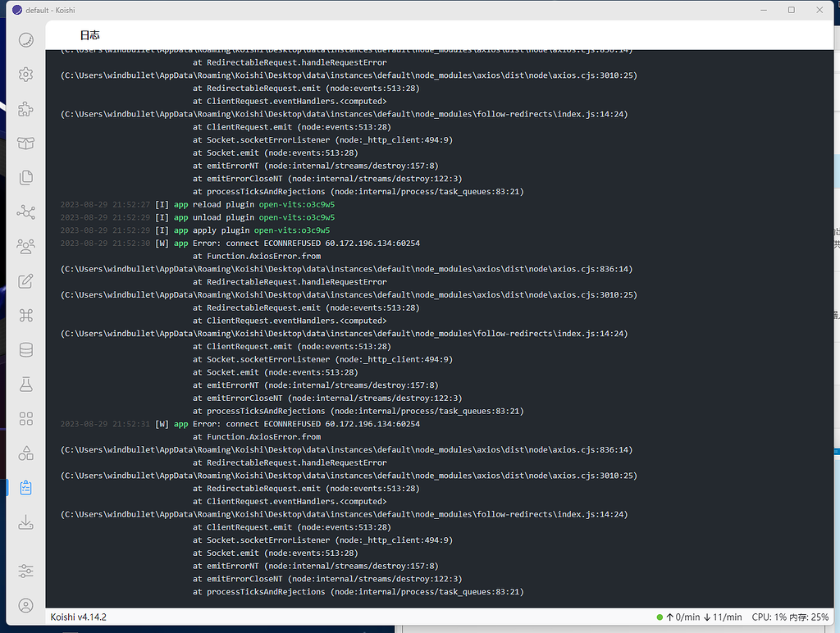
Task: Click the upload rate 0/min indicator
Action: pos(683,617)
